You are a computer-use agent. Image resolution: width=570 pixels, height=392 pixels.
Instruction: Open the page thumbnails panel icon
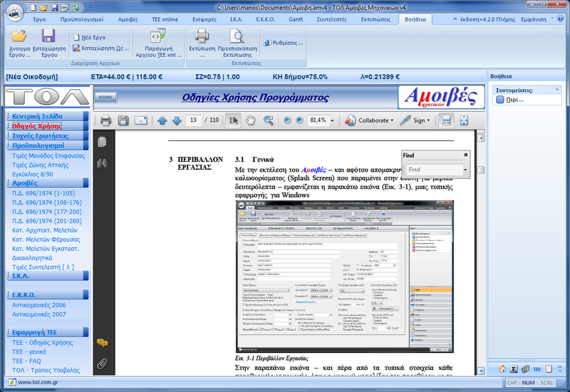(x=102, y=141)
